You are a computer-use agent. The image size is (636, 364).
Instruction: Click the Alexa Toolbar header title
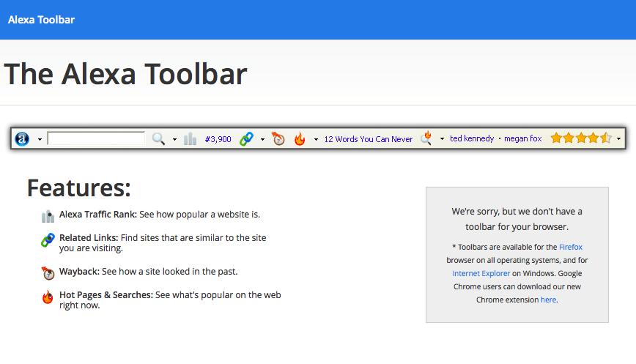pyautogui.click(x=41, y=20)
